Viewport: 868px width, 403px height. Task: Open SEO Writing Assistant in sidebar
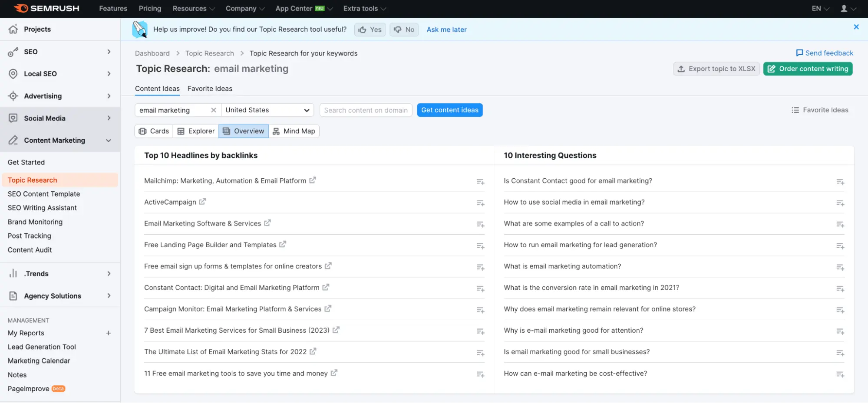(42, 208)
